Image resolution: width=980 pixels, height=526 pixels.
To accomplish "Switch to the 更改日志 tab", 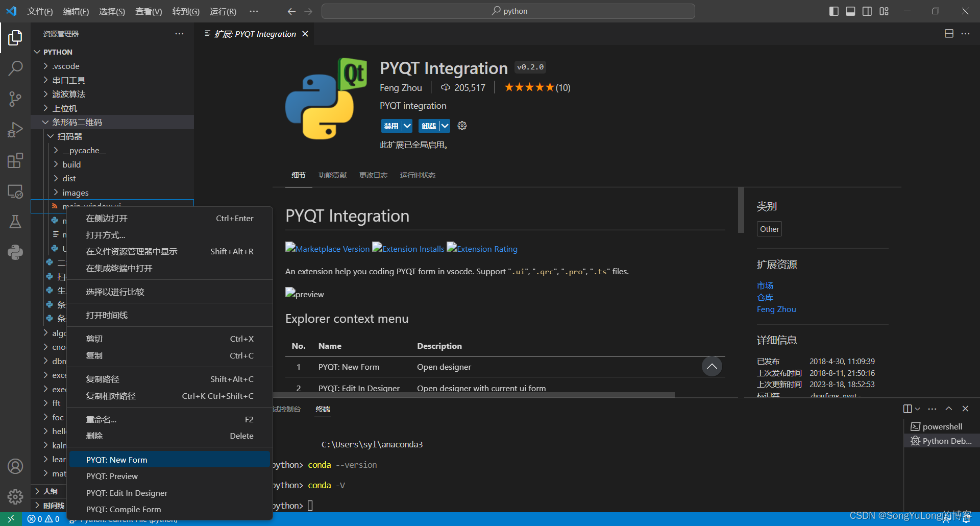I will pyautogui.click(x=373, y=175).
